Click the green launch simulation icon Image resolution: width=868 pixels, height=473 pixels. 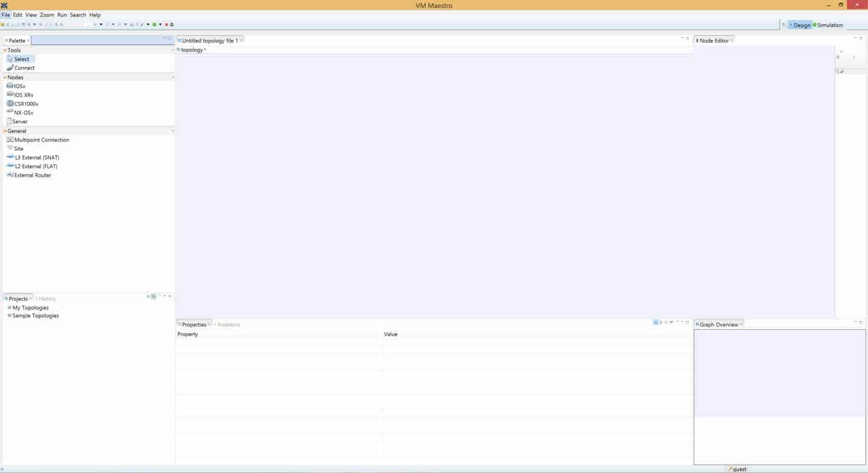point(154,24)
